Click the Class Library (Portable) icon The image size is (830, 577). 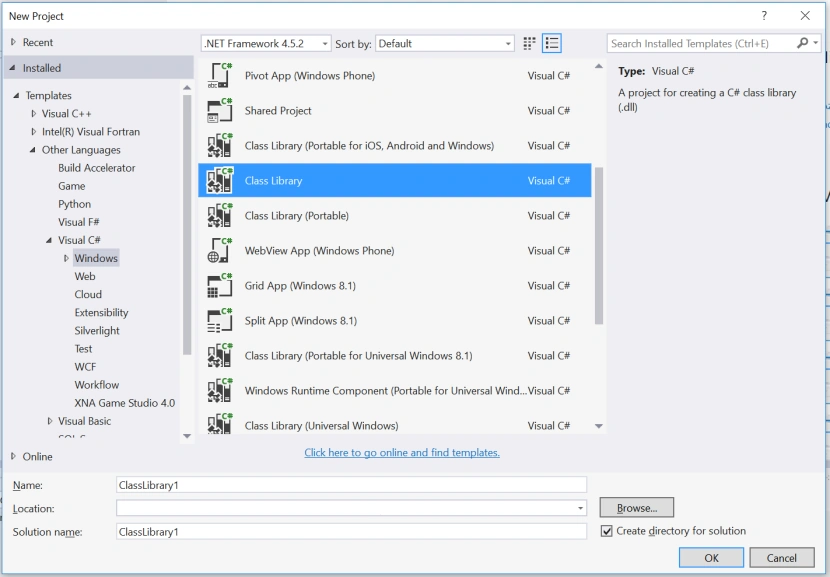(x=220, y=215)
